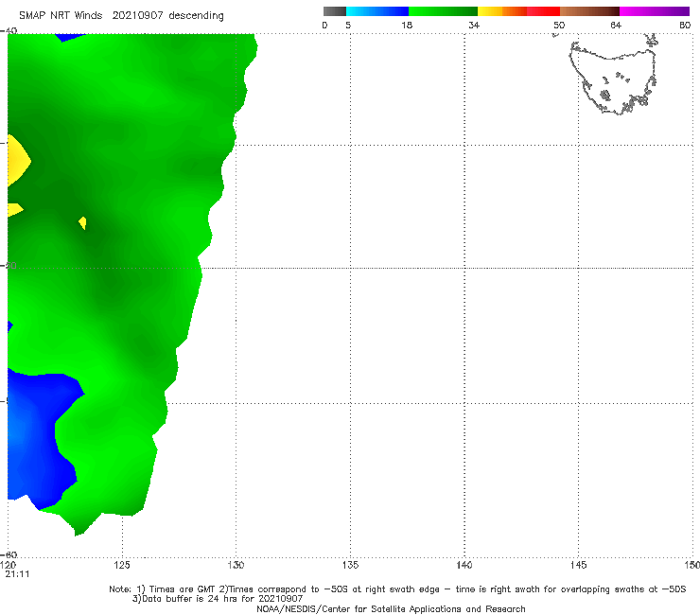This screenshot has width=700, height=615.
Task: Click the longitude axis label '135'
Action: pos(350,566)
